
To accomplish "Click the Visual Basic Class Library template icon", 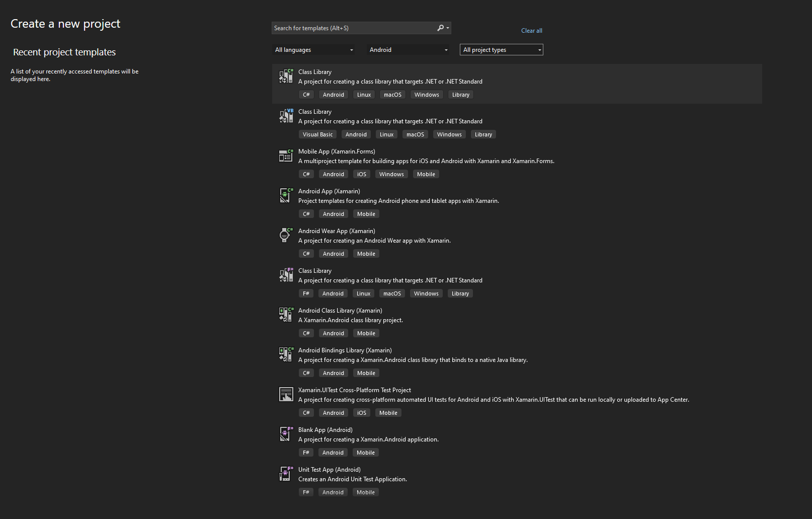I will [x=286, y=116].
